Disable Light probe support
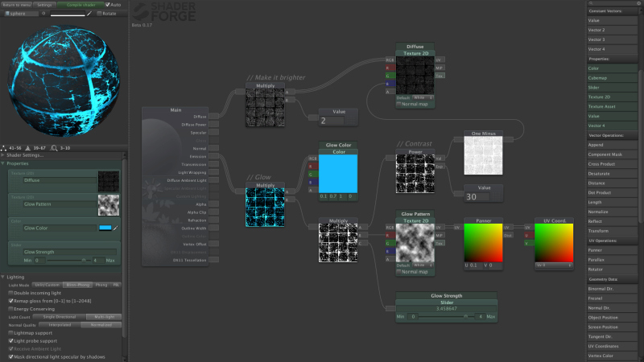 coord(10,341)
